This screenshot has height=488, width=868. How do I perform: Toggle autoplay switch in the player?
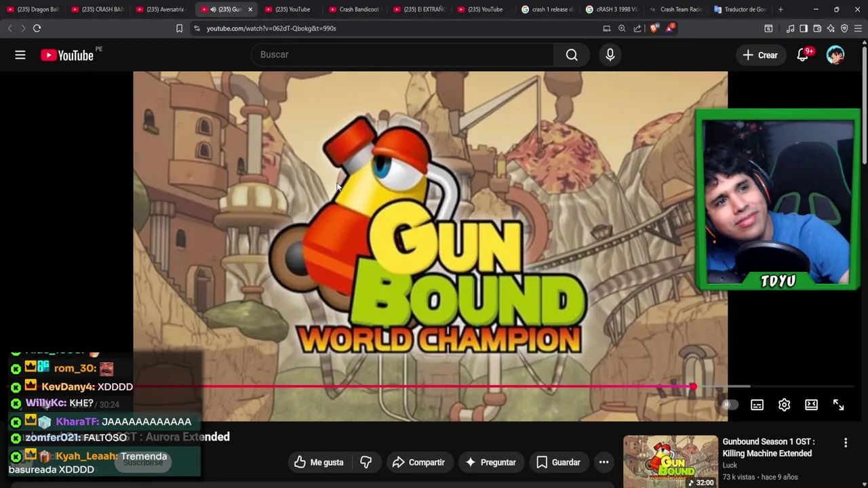730,405
